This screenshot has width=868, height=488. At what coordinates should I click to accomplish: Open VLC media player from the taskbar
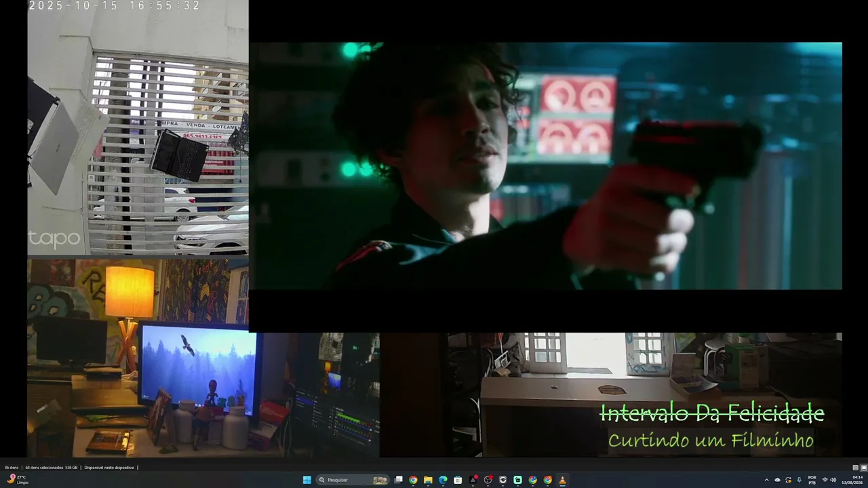tap(562, 480)
